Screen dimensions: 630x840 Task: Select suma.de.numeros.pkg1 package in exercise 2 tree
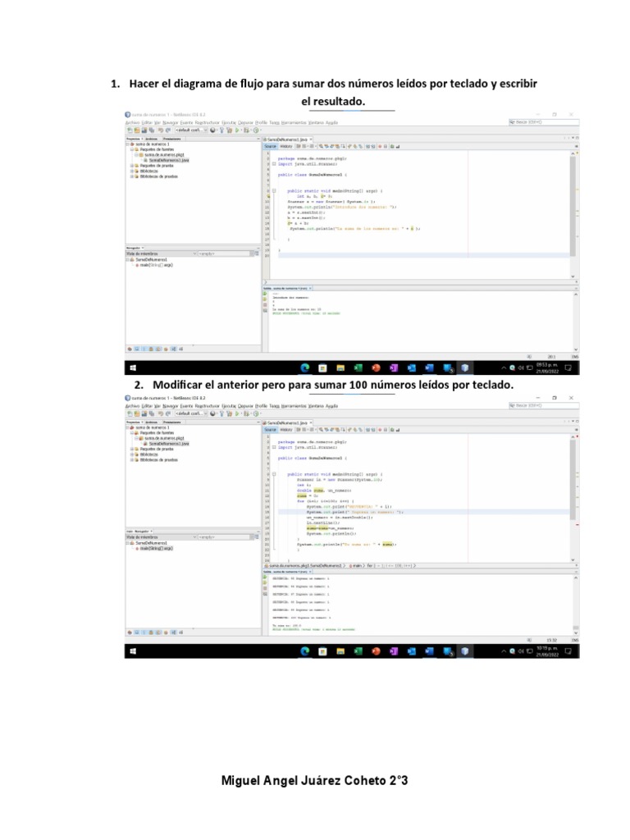(164, 438)
